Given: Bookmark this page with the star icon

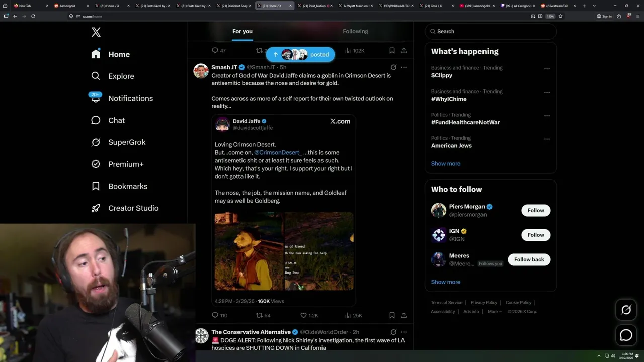Looking at the screenshot, I should coord(560,16).
